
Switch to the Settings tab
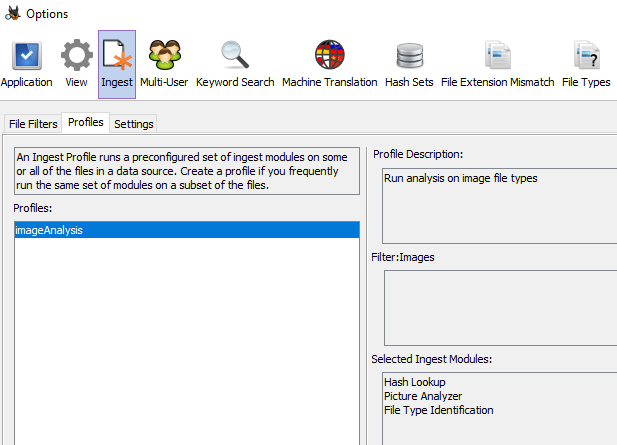[133, 124]
